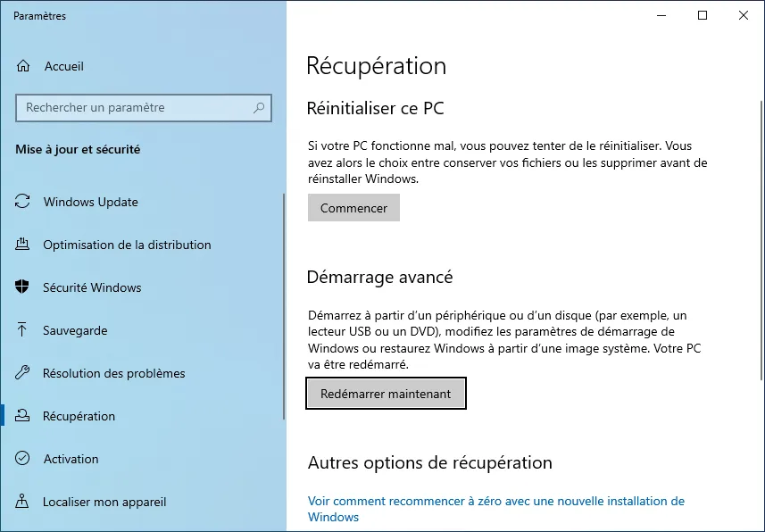765x532 pixels.
Task: Click the sidebar vertical scrollbar
Action: (x=284, y=303)
